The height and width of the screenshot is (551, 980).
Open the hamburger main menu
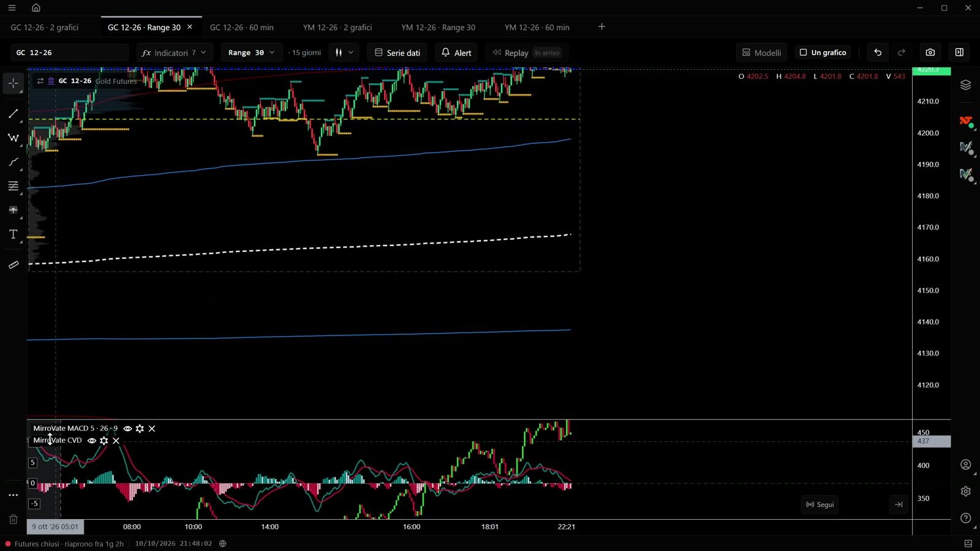(x=12, y=8)
